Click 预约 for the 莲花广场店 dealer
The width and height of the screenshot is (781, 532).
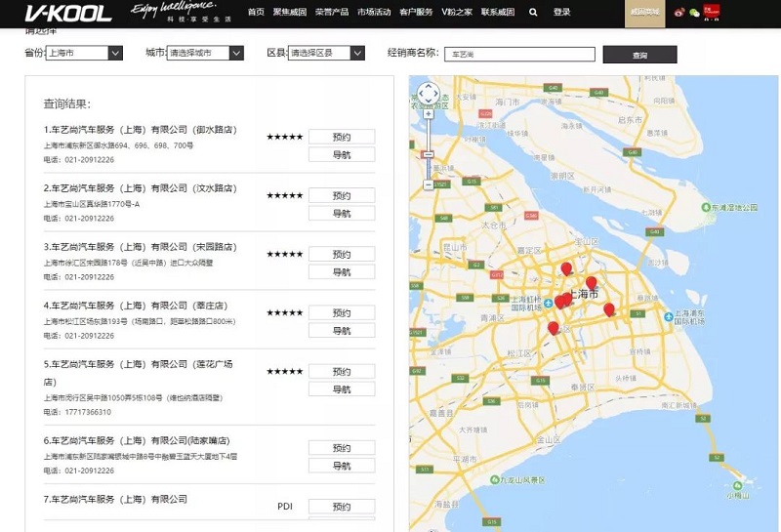tap(342, 372)
